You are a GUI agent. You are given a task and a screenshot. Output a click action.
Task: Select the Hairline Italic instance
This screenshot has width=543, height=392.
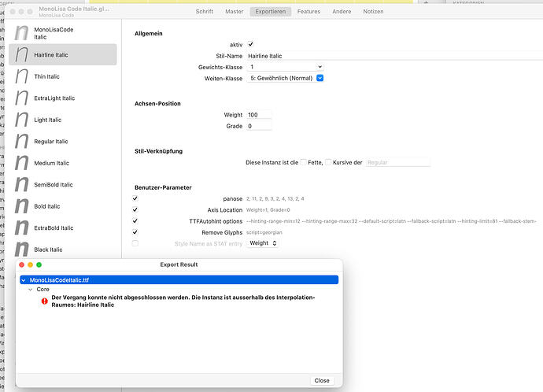pyautogui.click(x=63, y=55)
